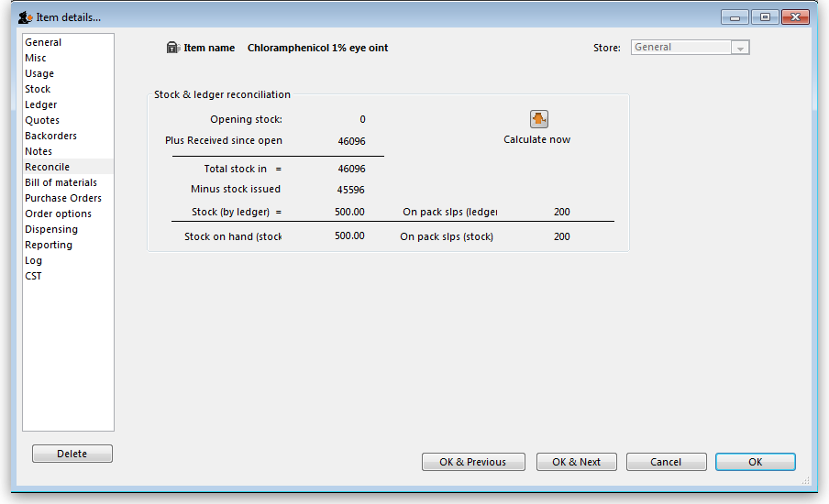The width and height of the screenshot is (829, 504).
Task: Open the General tab in sidebar
Action: (43, 42)
